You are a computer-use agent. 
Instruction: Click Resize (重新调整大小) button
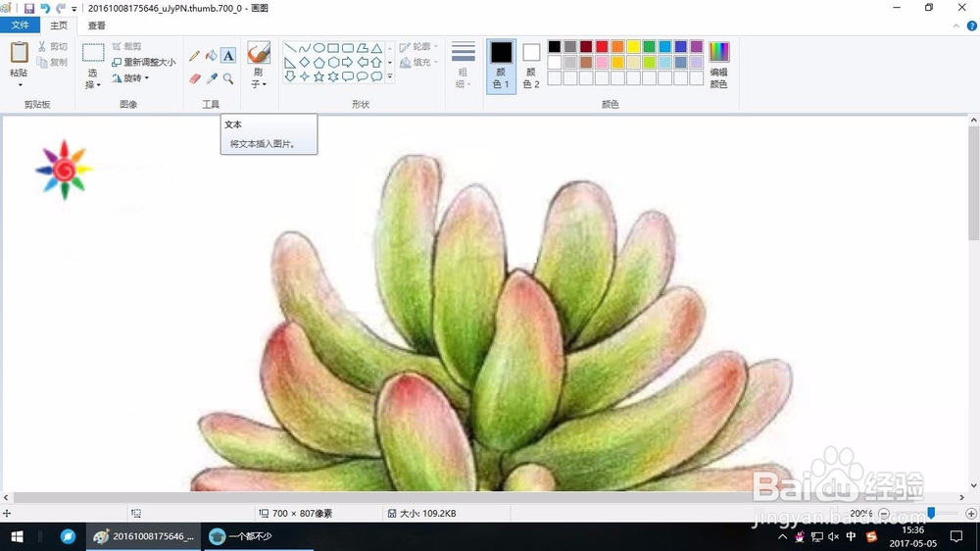point(144,63)
